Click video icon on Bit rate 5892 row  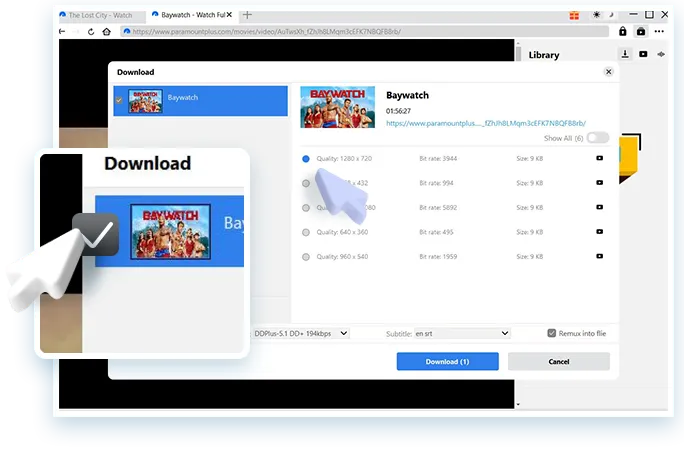(x=600, y=207)
